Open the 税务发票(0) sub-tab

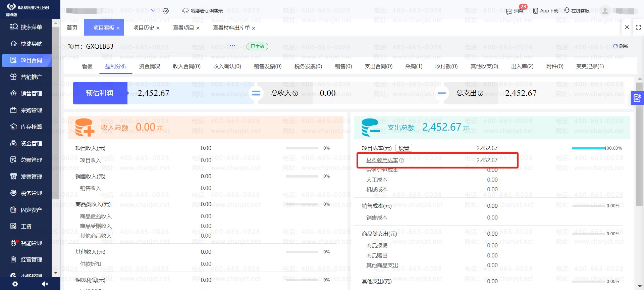point(308,66)
